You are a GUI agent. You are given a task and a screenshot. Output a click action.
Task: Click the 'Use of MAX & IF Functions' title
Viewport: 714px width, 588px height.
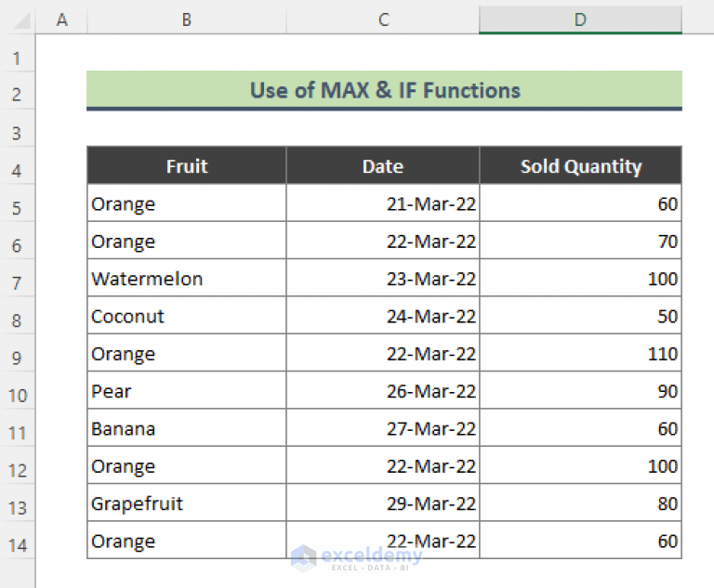point(384,90)
